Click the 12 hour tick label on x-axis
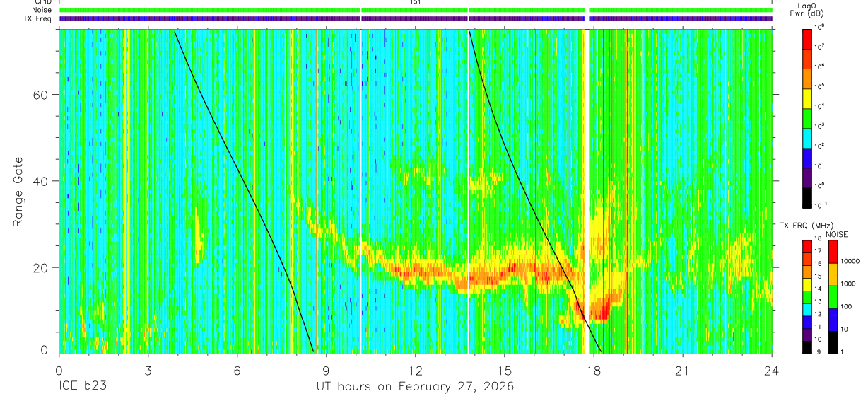 [x=416, y=371]
